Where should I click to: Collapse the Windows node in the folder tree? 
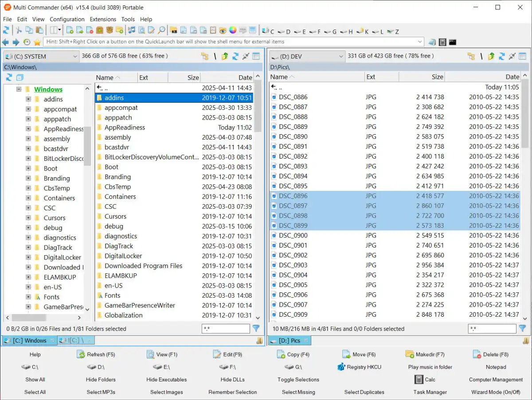(19, 89)
